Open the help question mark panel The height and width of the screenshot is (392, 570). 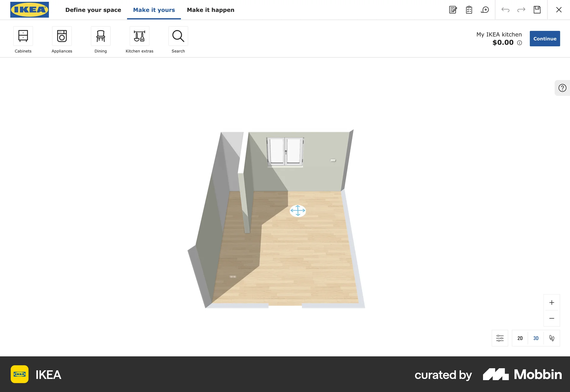point(562,88)
